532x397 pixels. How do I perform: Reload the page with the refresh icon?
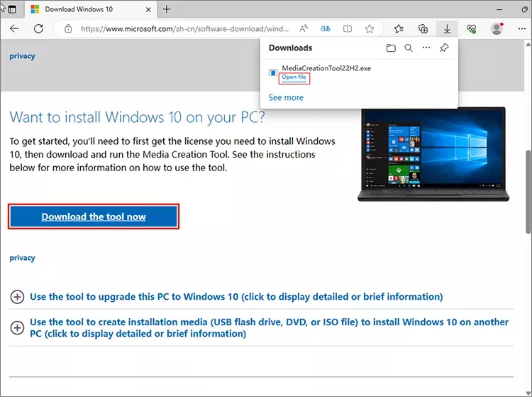click(39, 28)
